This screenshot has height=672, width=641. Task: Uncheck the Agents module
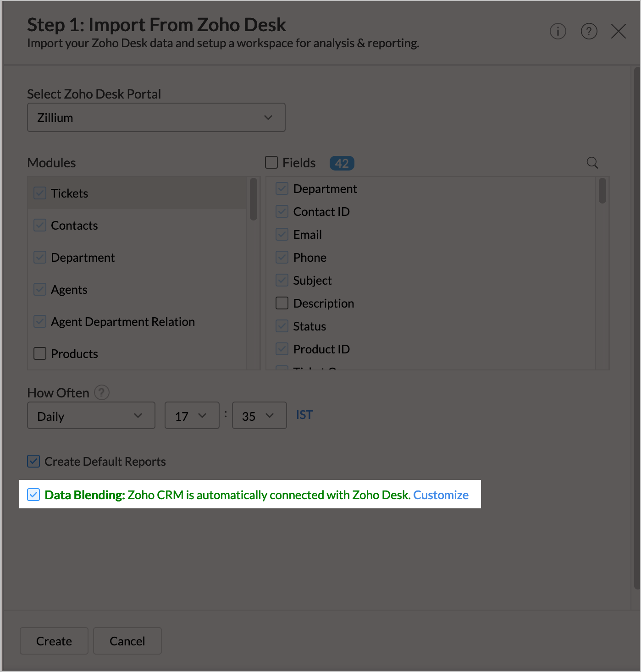coord(40,289)
